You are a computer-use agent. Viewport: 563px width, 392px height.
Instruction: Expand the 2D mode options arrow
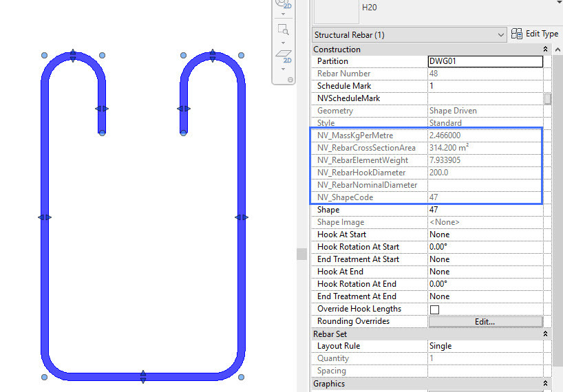(284, 69)
